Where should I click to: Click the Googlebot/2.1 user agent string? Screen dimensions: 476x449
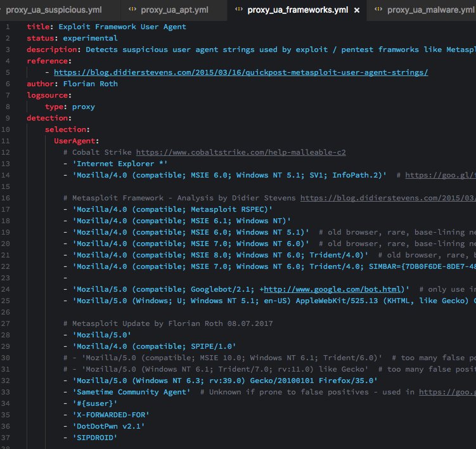tap(241, 289)
